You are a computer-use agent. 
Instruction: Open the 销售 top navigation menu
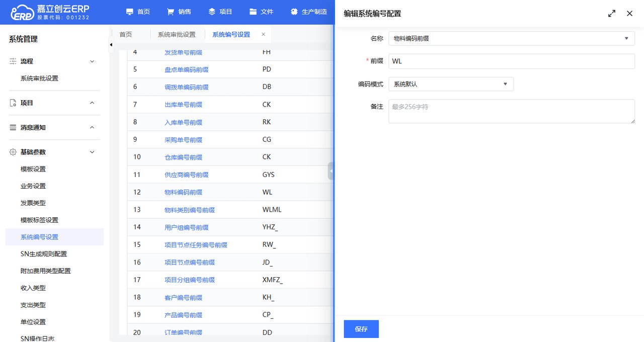pyautogui.click(x=179, y=12)
